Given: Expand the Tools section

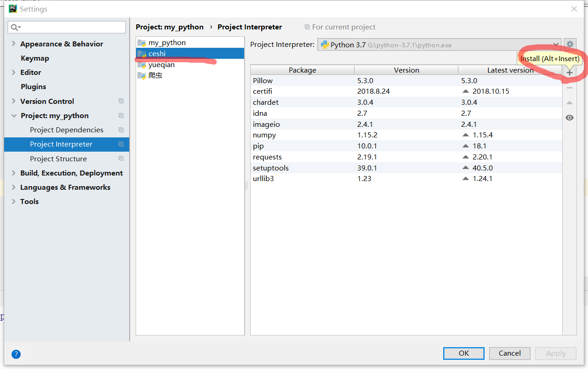Looking at the screenshot, I should coord(14,201).
